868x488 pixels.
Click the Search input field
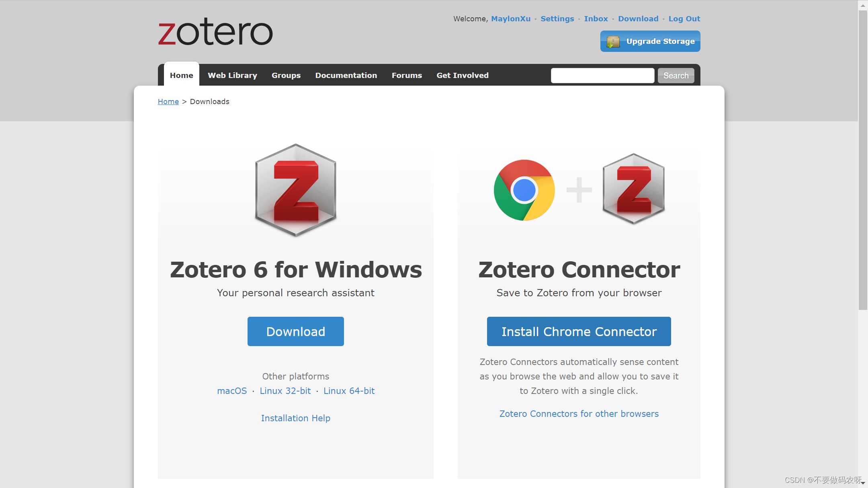click(x=602, y=75)
